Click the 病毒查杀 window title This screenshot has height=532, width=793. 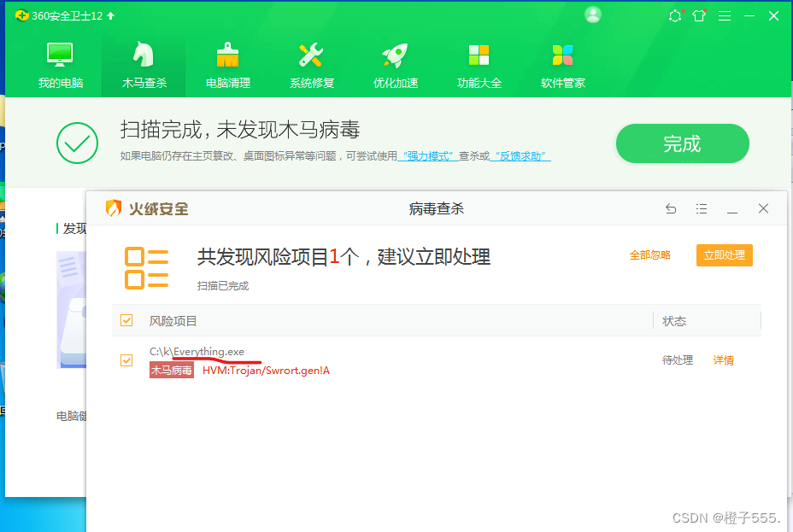tap(436, 208)
